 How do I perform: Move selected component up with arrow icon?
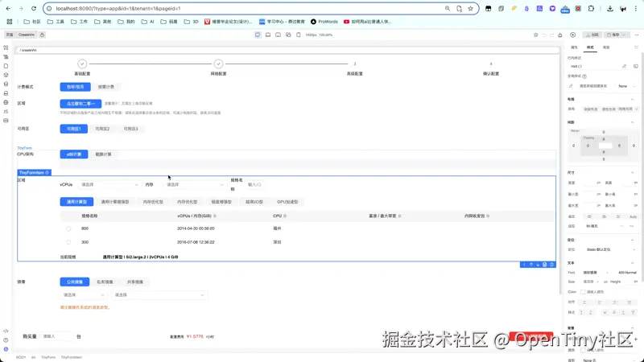pos(530,265)
